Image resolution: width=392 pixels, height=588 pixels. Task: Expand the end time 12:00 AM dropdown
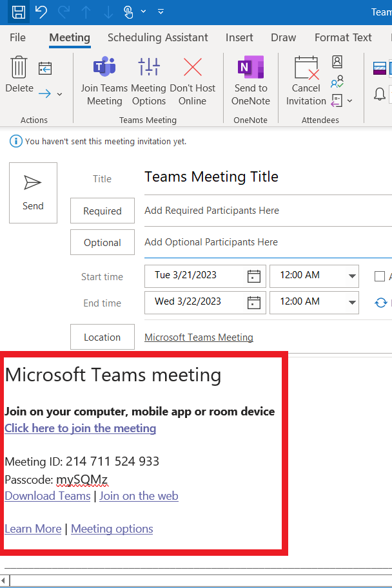click(x=352, y=302)
